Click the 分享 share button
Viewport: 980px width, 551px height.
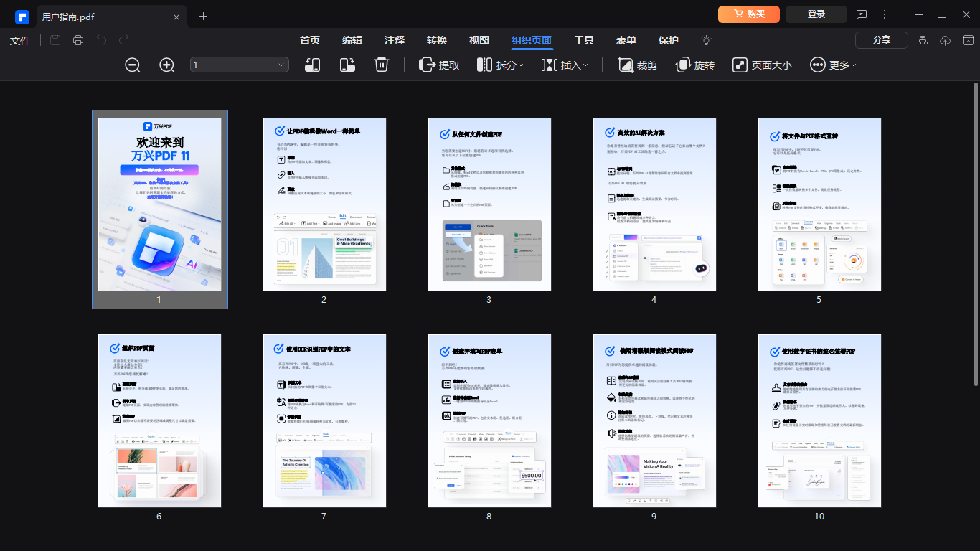(881, 41)
